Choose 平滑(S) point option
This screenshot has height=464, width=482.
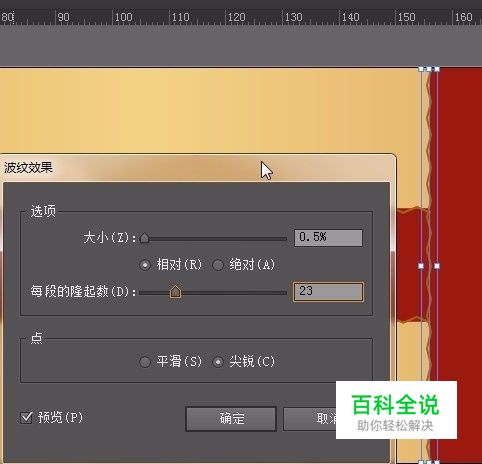coord(145,362)
